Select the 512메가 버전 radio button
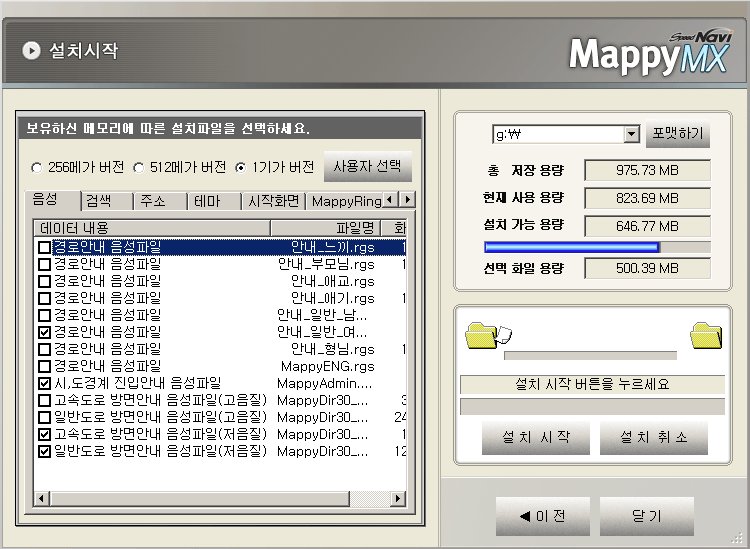750x549 pixels. click(139, 168)
